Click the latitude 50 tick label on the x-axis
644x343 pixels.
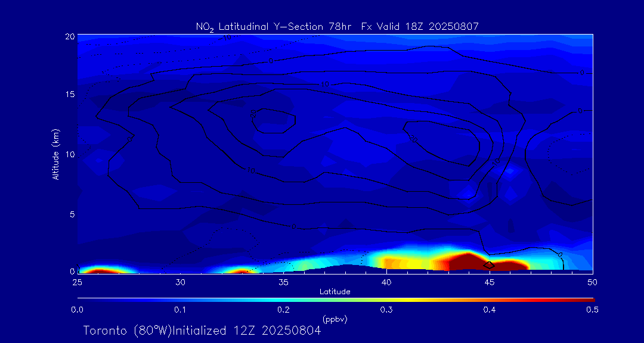pyautogui.click(x=593, y=281)
